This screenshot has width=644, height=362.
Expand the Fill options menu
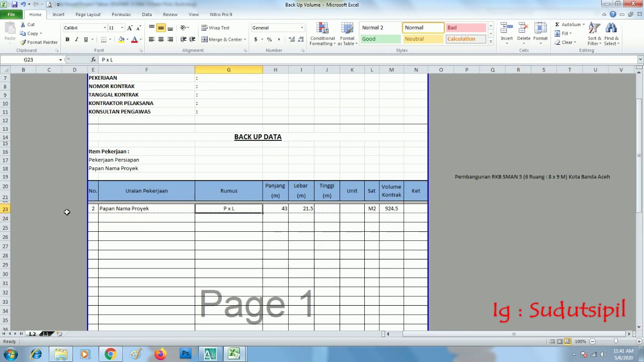(x=571, y=33)
